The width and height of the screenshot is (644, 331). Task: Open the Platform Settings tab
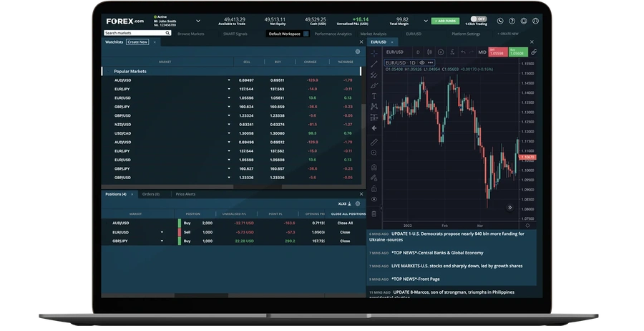[x=466, y=34]
